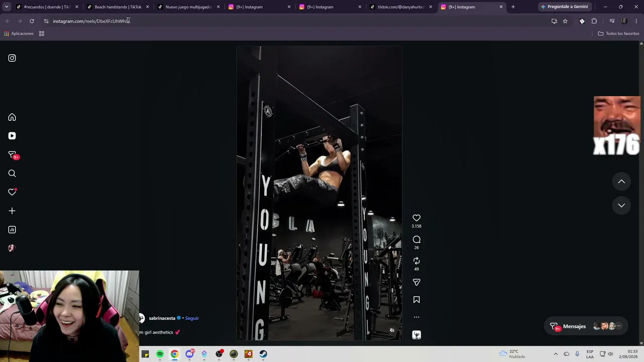Image resolution: width=644 pixels, height=362 pixels.
Task: Repost the reel with the repost icon
Action: (417, 260)
